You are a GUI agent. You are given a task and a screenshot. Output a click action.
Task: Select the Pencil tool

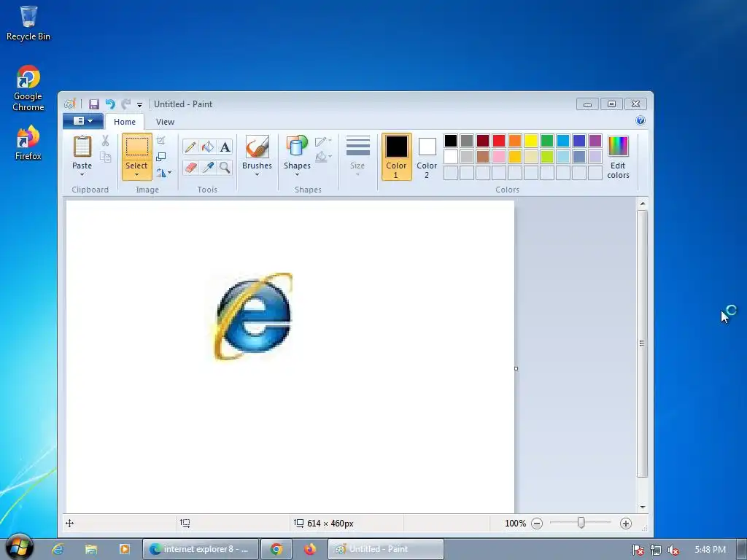190,147
